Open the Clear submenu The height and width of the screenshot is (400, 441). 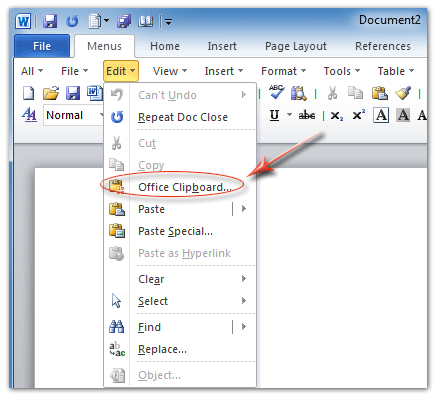tap(180, 279)
